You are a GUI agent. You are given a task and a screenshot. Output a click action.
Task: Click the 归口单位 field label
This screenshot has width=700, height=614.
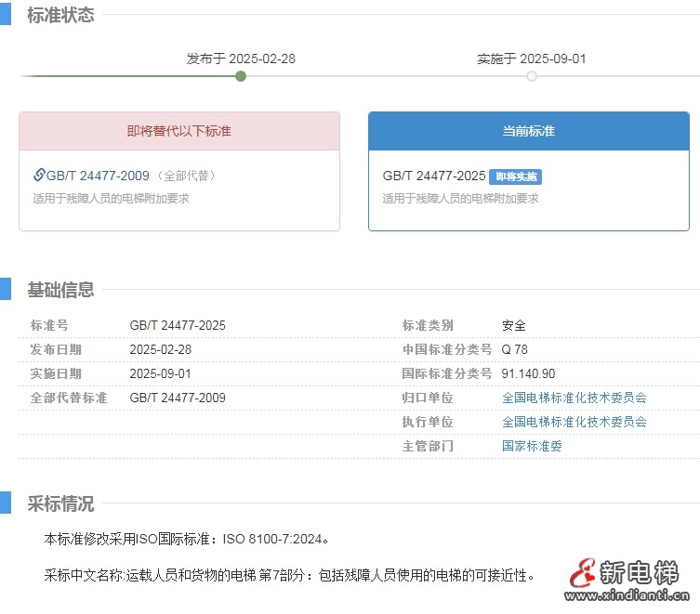click(x=428, y=398)
